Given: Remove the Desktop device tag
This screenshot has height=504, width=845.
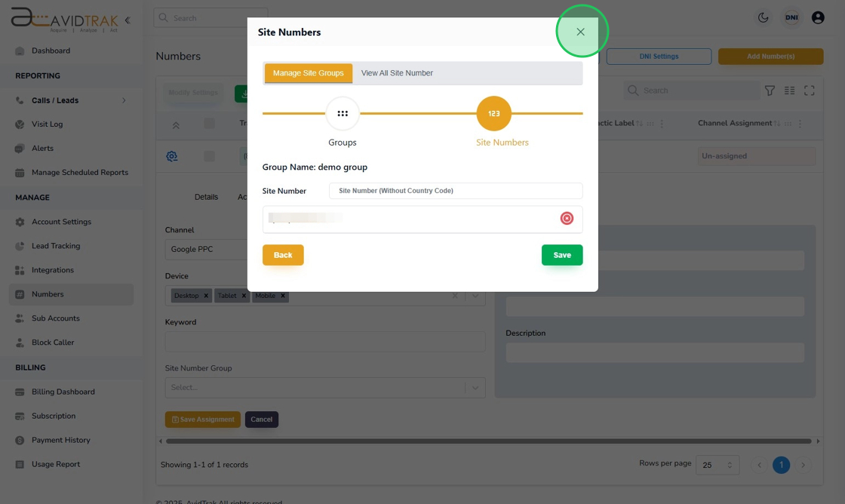Looking at the screenshot, I should pyautogui.click(x=206, y=296).
